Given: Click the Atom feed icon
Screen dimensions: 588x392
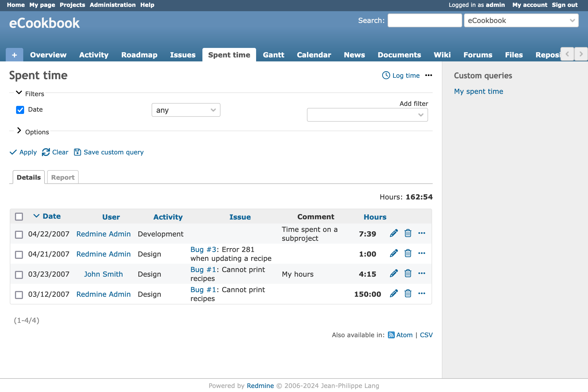Looking at the screenshot, I should pyautogui.click(x=391, y=335).
